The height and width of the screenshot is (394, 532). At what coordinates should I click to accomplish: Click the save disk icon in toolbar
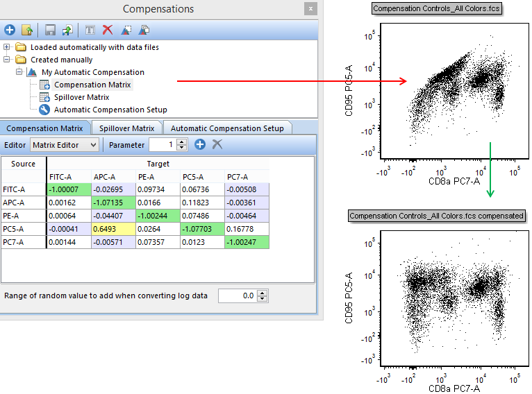50,30
